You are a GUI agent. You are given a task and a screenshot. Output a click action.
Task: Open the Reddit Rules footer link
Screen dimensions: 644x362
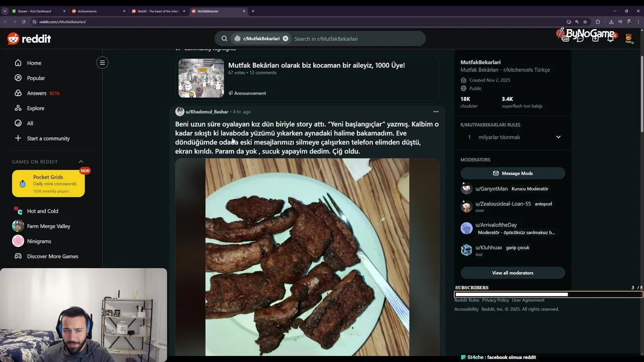click(467, 300)
